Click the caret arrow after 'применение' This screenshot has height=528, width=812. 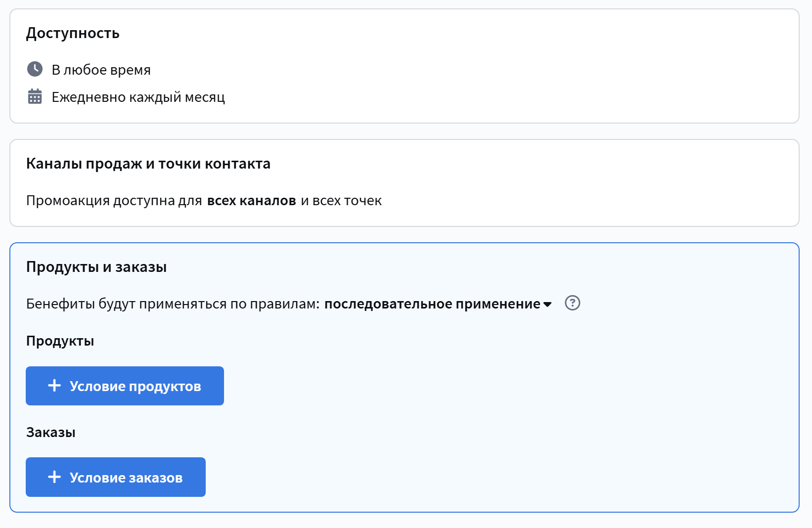coord(547,305)
